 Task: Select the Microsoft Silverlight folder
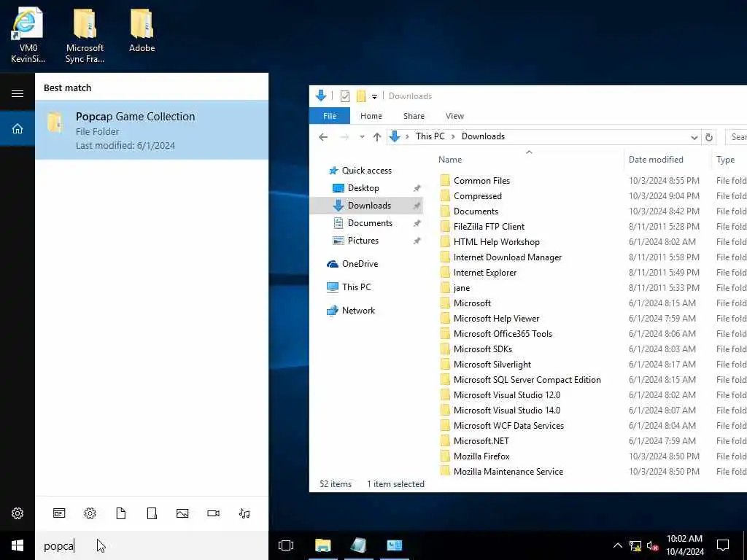[x=492, y=365]
